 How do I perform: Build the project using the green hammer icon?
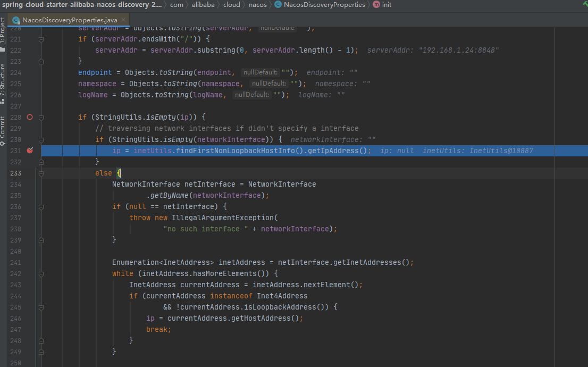coord(584,5)
